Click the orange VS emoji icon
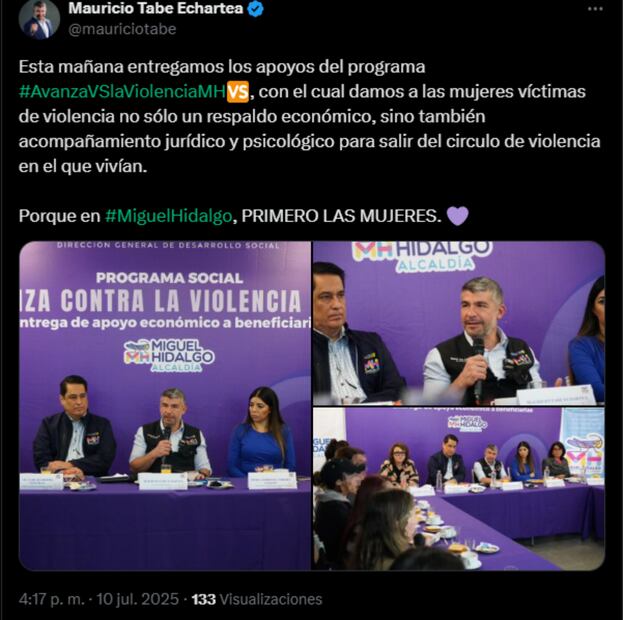 [x=238, y=92]
